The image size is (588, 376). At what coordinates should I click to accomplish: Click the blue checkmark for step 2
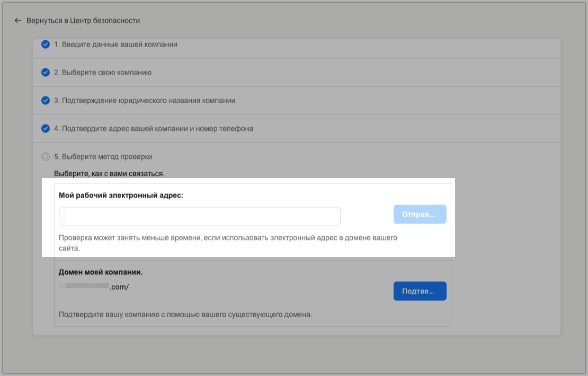(x=46, y=73)
